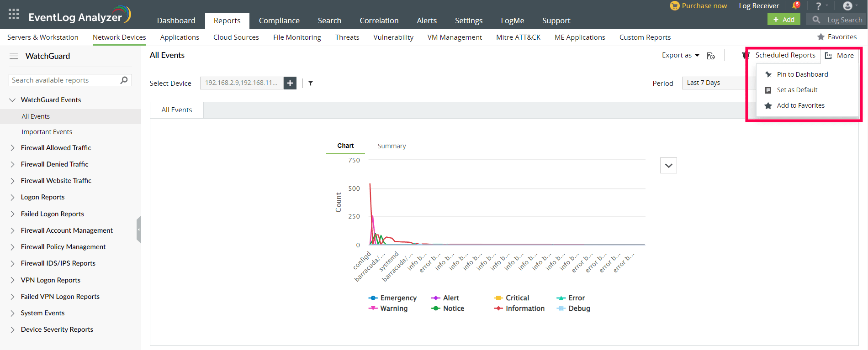
Task: Switch to the Compliance tab
Action: (279, 21)
